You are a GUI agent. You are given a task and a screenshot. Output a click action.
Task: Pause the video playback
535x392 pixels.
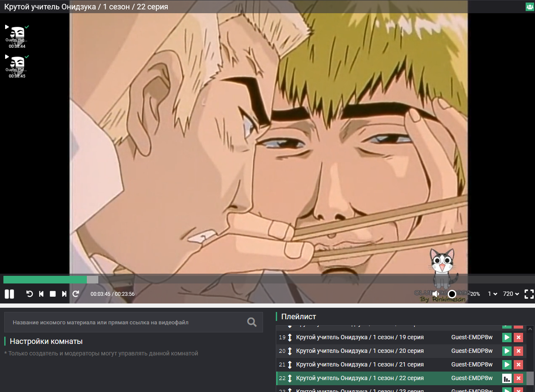tap(9, 294)
